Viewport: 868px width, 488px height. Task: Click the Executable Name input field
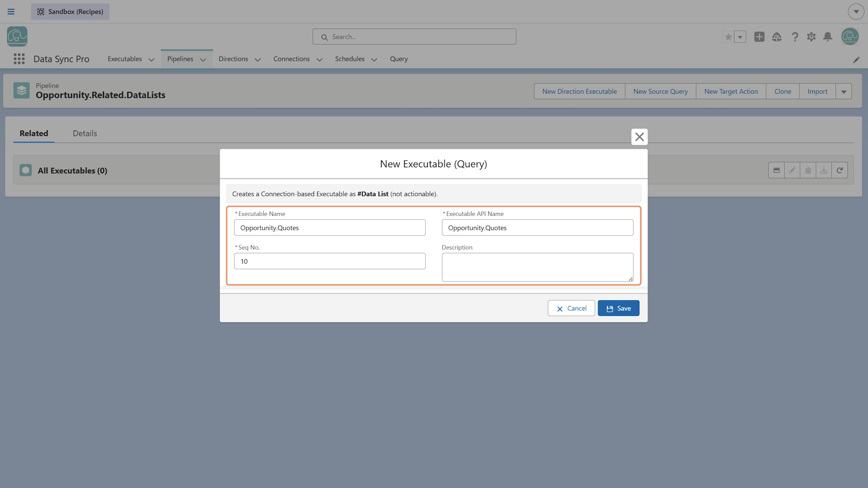point(330,228)
